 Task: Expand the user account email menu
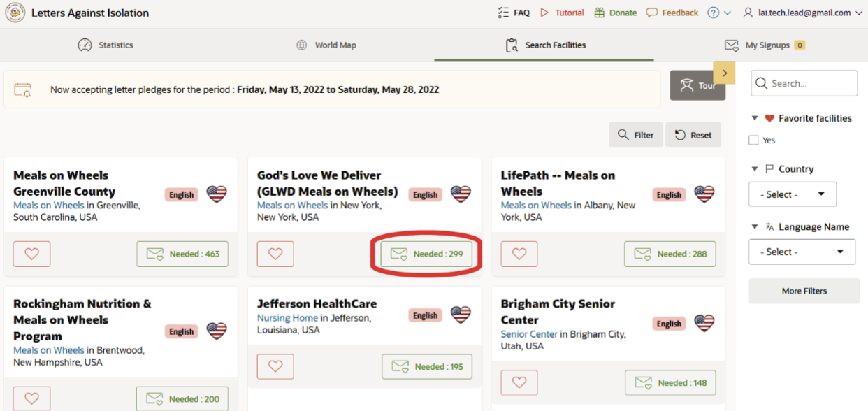tap(802, 13)
